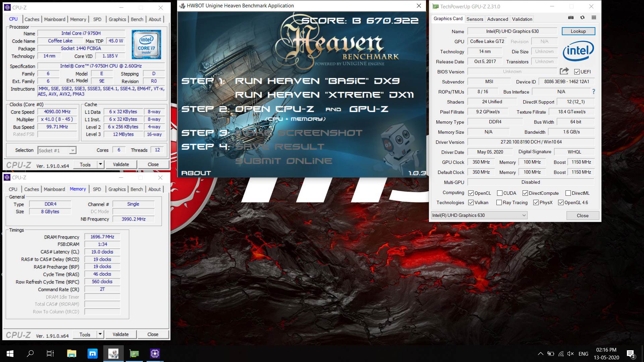Screen dimensions: 644x362
Task: Click Validate in Memory CPU-Z window
Action: (120, 334)
